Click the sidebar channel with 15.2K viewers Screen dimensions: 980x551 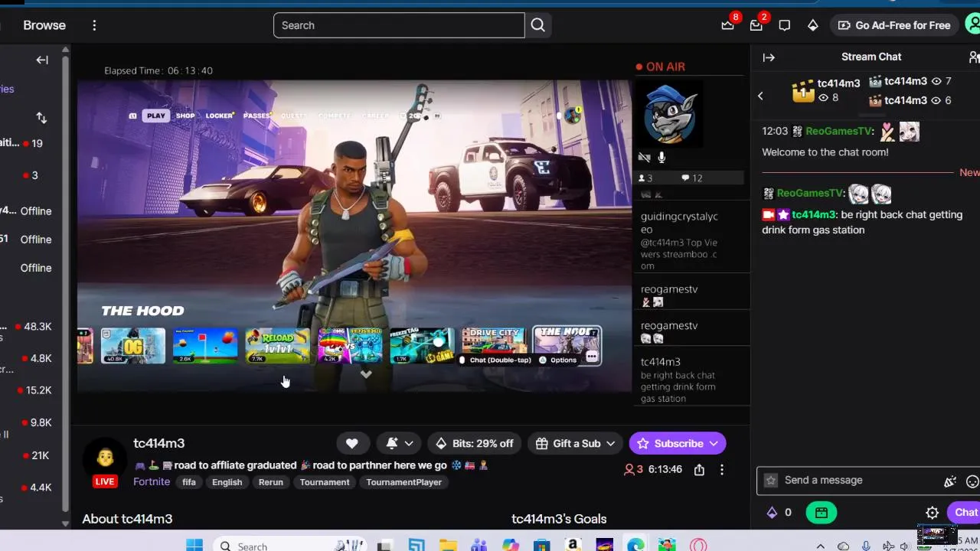pyautogui.click(x=27, y=390)
